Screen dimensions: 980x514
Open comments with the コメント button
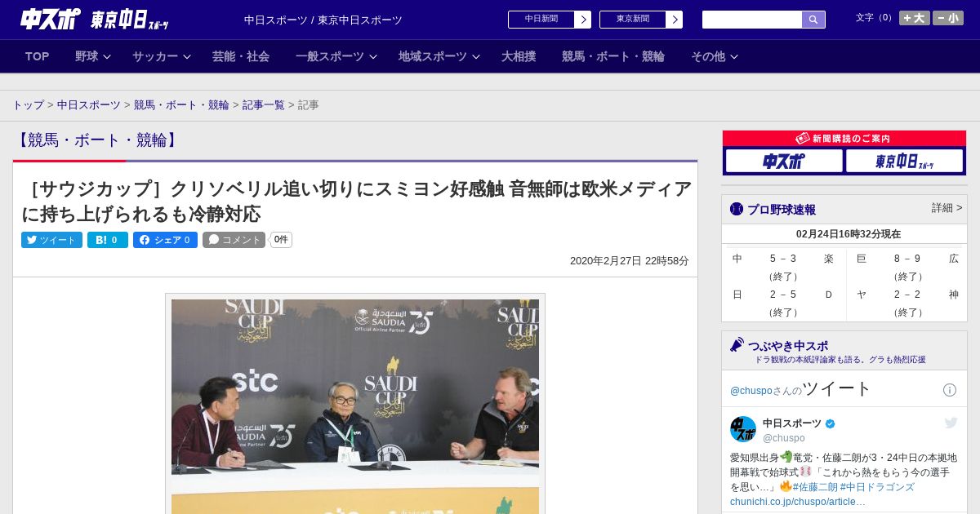[234, 240]
